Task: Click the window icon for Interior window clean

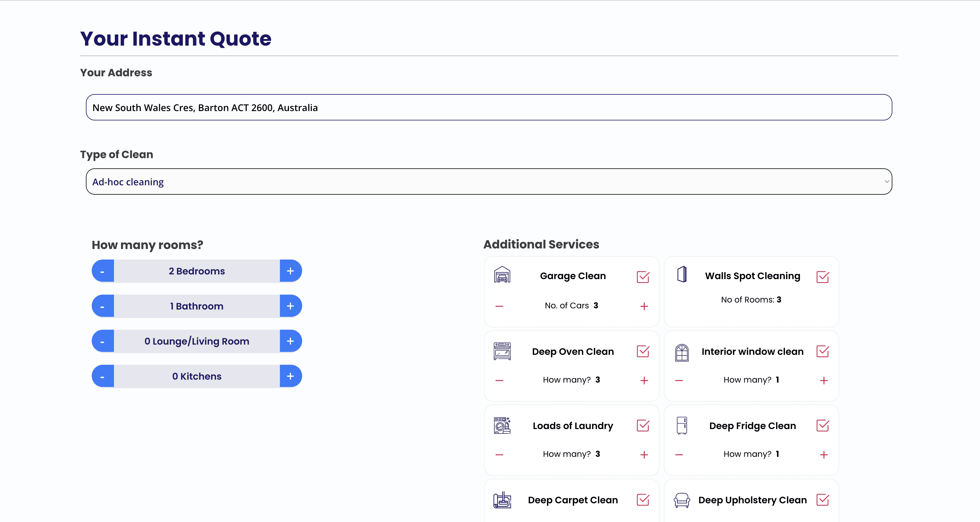Action: pos(681,352)
